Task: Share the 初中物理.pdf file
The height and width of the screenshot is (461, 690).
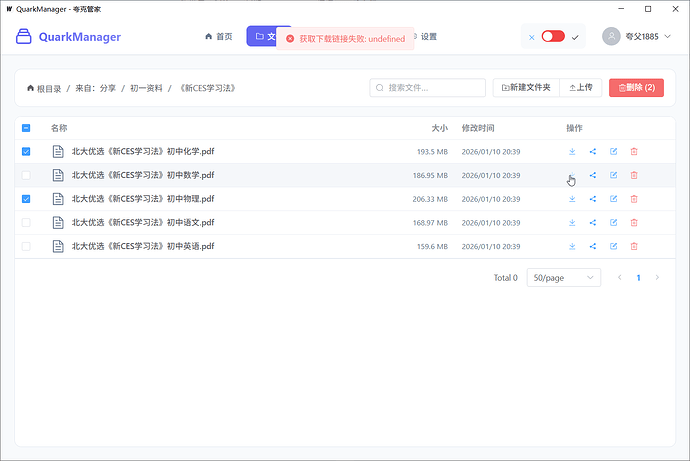Action: (x=593, y=199)
